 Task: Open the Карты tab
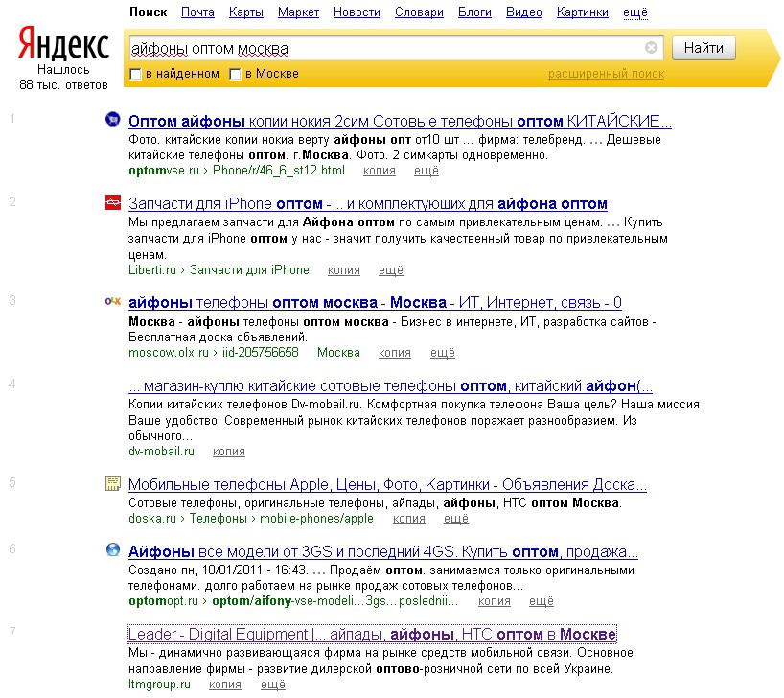pos(246,12)
